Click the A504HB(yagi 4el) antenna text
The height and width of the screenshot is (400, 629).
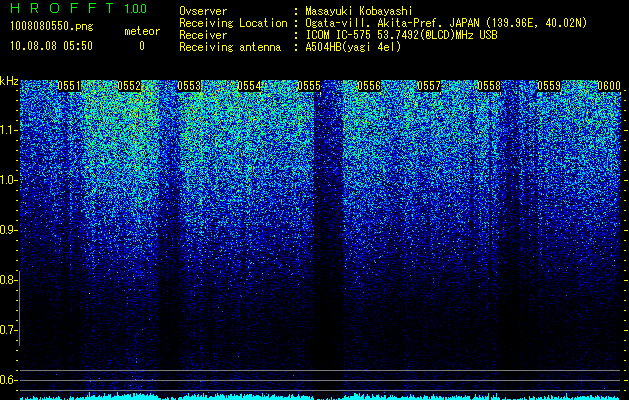(x=353, y=47)
